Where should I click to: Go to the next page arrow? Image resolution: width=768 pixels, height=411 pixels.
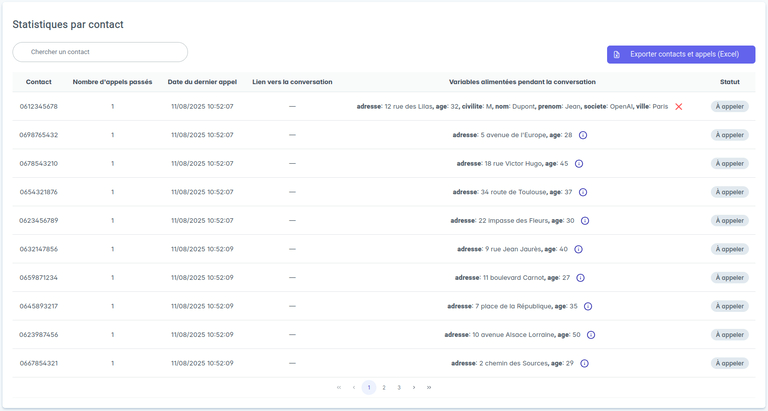tap(414, 387)
